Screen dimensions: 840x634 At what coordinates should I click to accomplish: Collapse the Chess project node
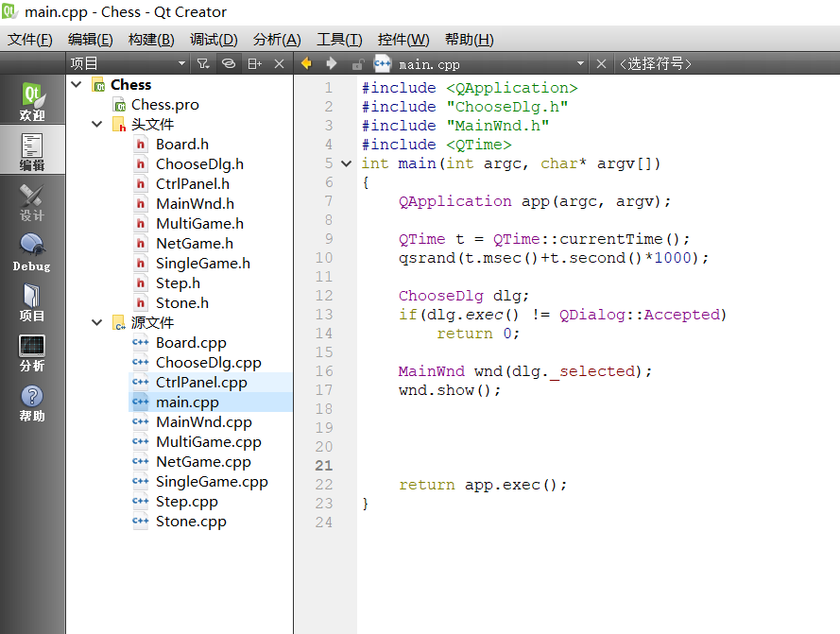pos(77,85)
